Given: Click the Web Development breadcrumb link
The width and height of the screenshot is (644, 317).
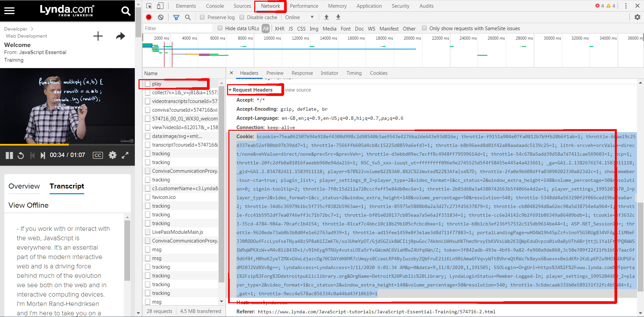Looking at the screenshot, I should [x=26, y=36].
